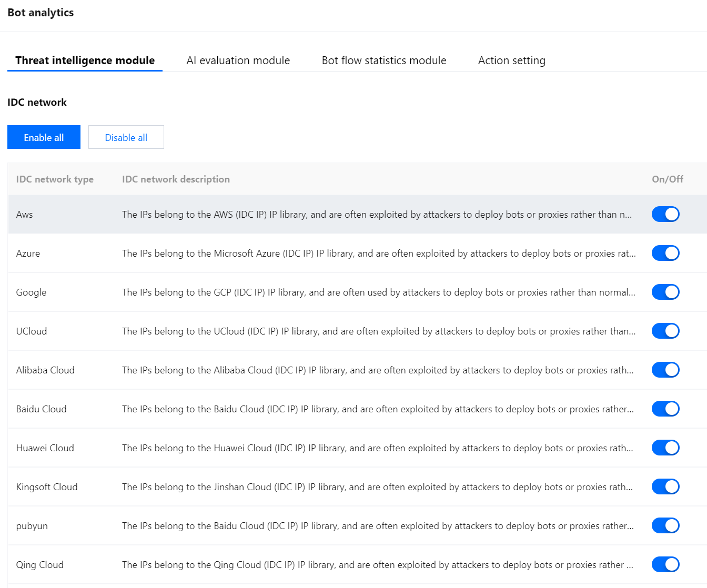Toggle the Kingsoft Cloud switch
This screenshot has height=588, width=707.
coord(665,486)
